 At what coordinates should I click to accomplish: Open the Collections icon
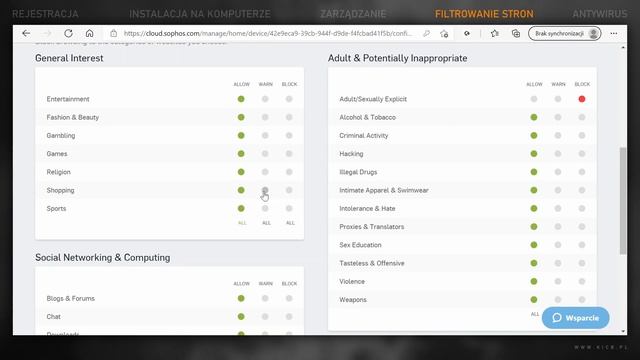coord(516,33)
